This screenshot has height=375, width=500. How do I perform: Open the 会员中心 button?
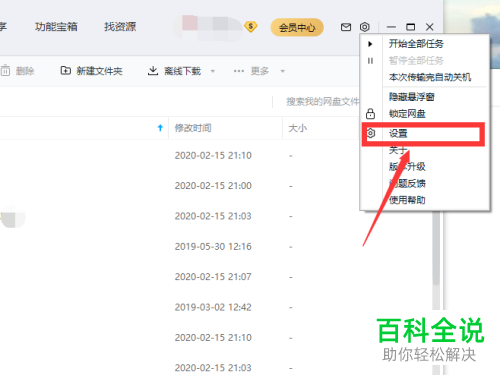click(297, 27)
